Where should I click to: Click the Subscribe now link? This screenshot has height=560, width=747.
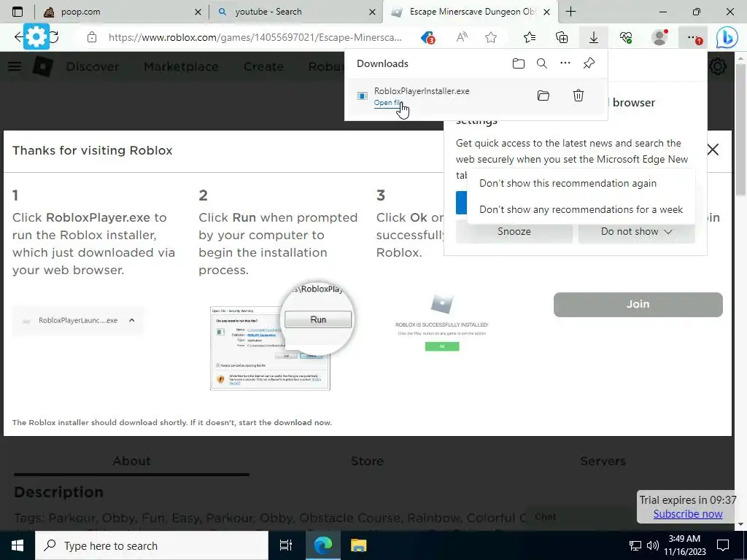pyautogui.click(x=687, y=514)
